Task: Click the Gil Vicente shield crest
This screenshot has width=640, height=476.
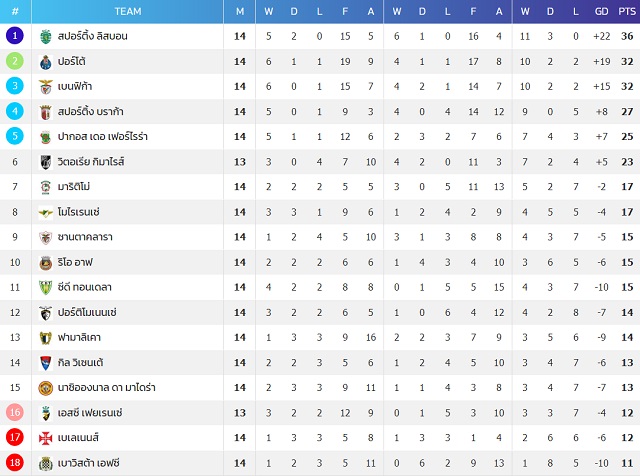Action: (46, 363)
